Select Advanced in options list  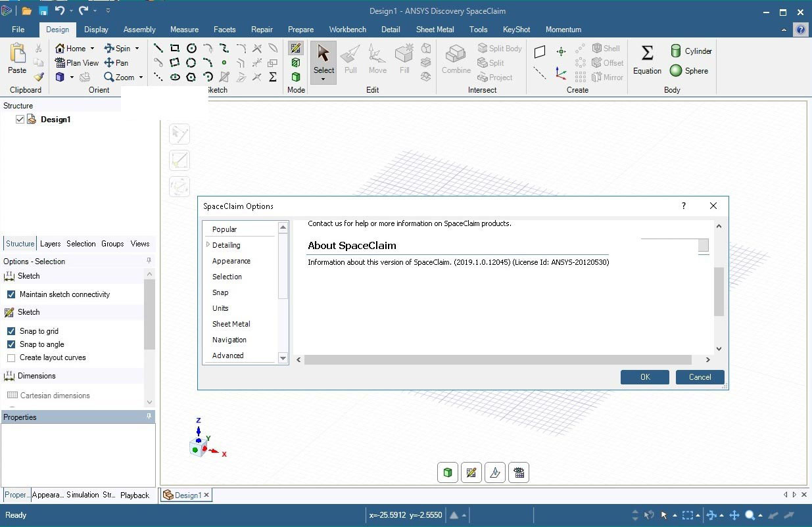[228, 355]
